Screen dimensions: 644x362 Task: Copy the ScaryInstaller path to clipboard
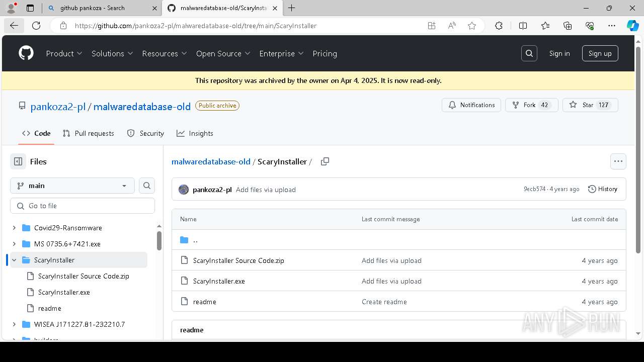(325, 161)
